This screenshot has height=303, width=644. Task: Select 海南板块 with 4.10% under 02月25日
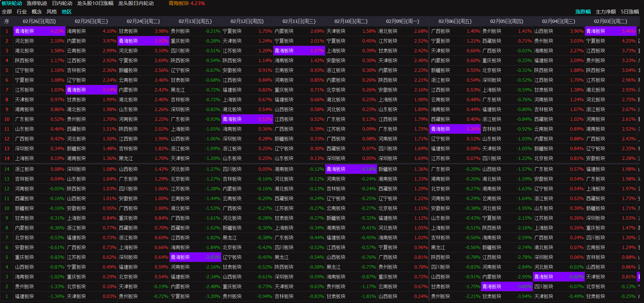pos(91,31)
